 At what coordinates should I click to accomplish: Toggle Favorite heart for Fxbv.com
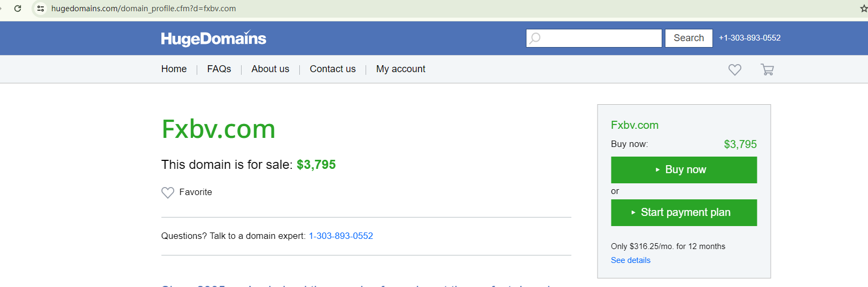tap(168, 192)
